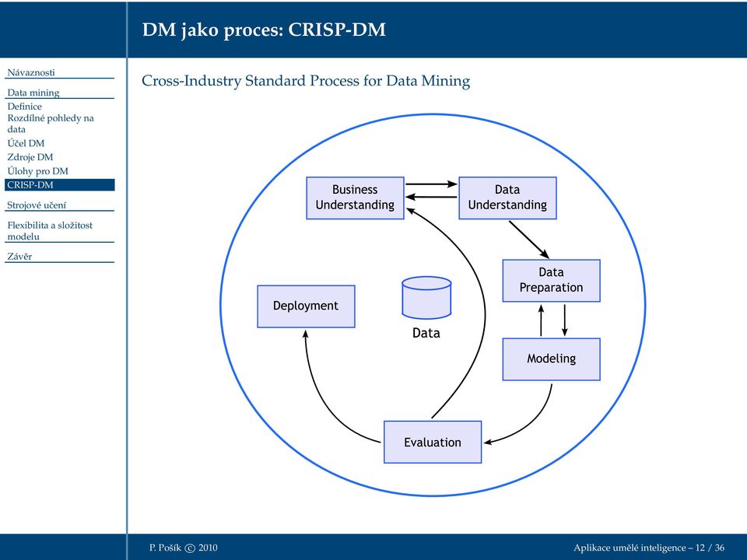Open the Zdroje DM subsection

click(x=30, y=156)
